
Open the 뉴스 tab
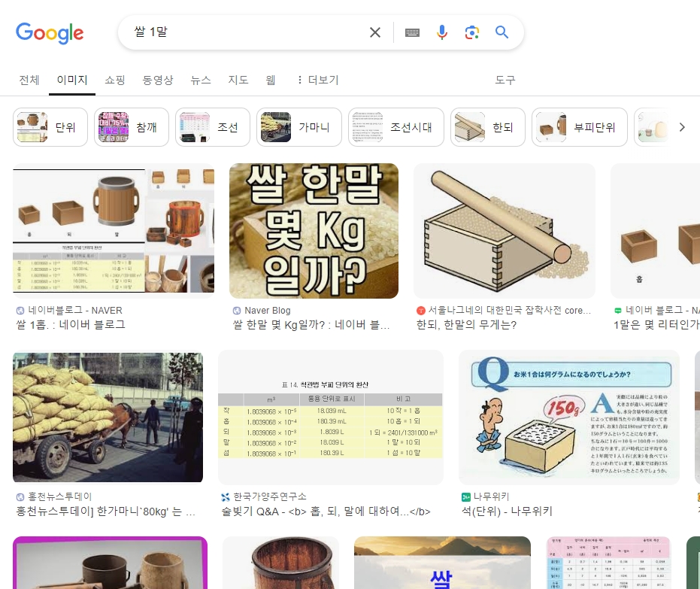[x=201, y=80]
